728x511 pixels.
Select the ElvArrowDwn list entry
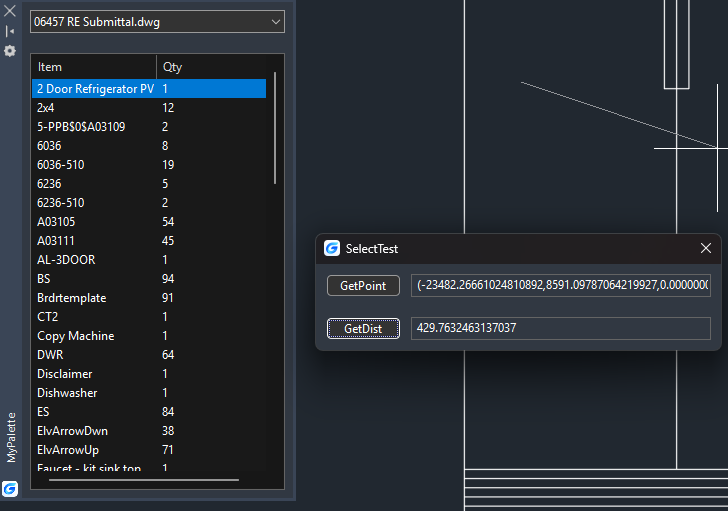click(149, 431)
